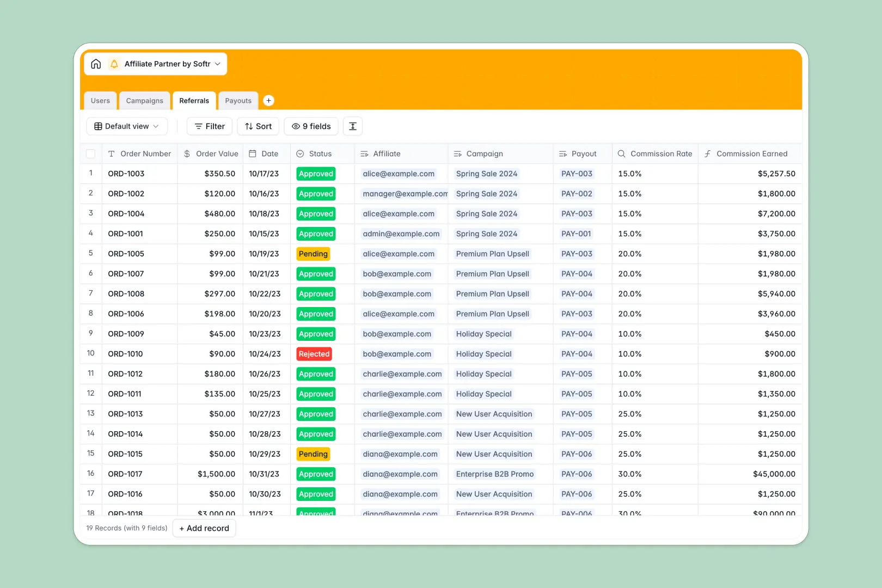Click the eye icon next to 9 fields
The image size is (882, 588).
point(295,126)
